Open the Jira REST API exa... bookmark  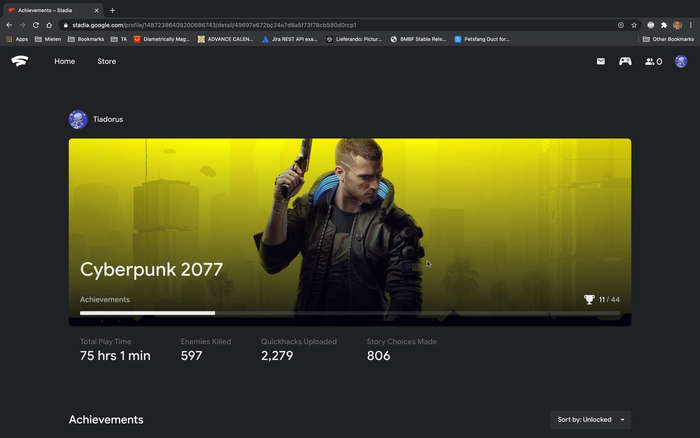(x=289, y=39)
